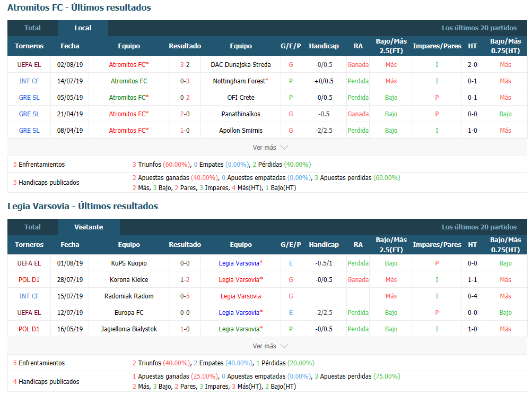The height and width of the screenshot is (394, 532).
Task: Click Legia Varsovia in the Europa FC row
Action: [x=241, y=313]
